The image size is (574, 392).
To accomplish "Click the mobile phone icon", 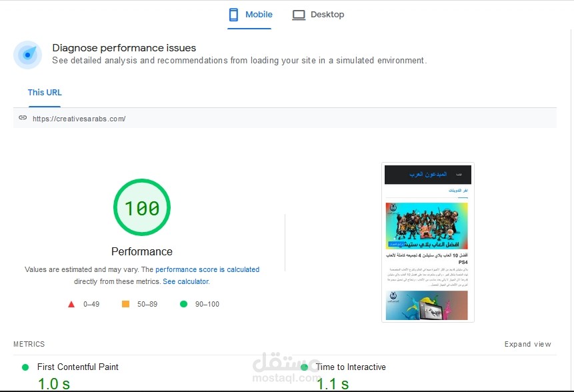I will click(x=233, y=15).
